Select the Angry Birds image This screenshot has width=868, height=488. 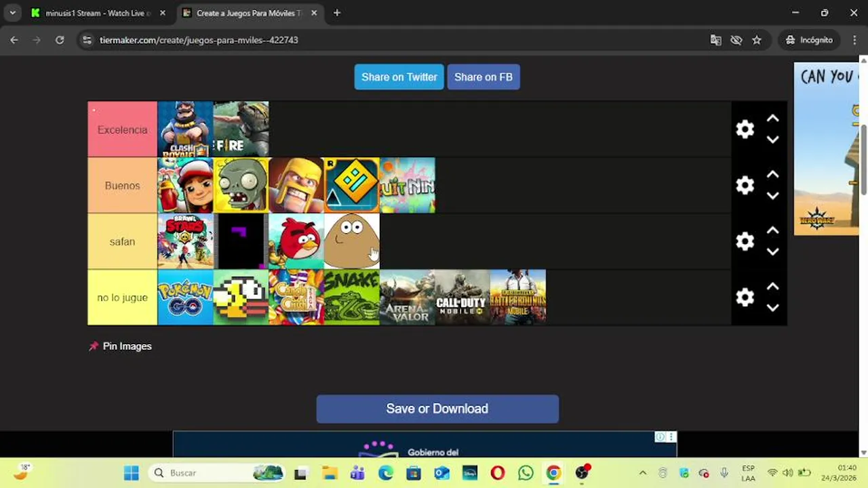point(296,241)
